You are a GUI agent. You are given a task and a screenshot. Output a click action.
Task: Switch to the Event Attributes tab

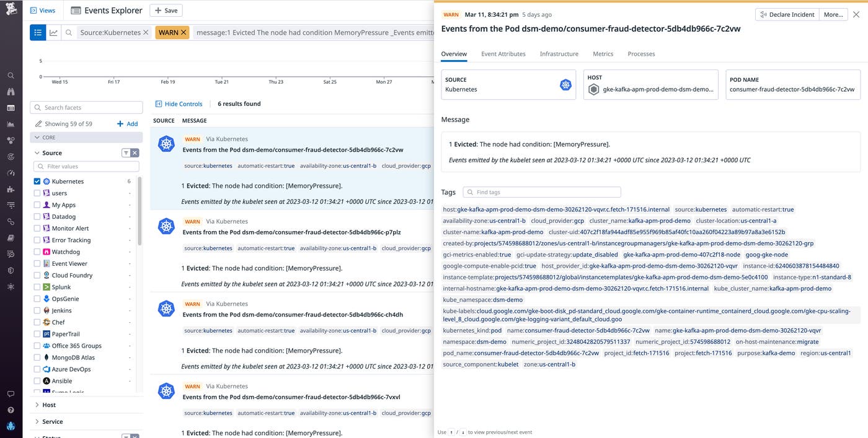503,54
